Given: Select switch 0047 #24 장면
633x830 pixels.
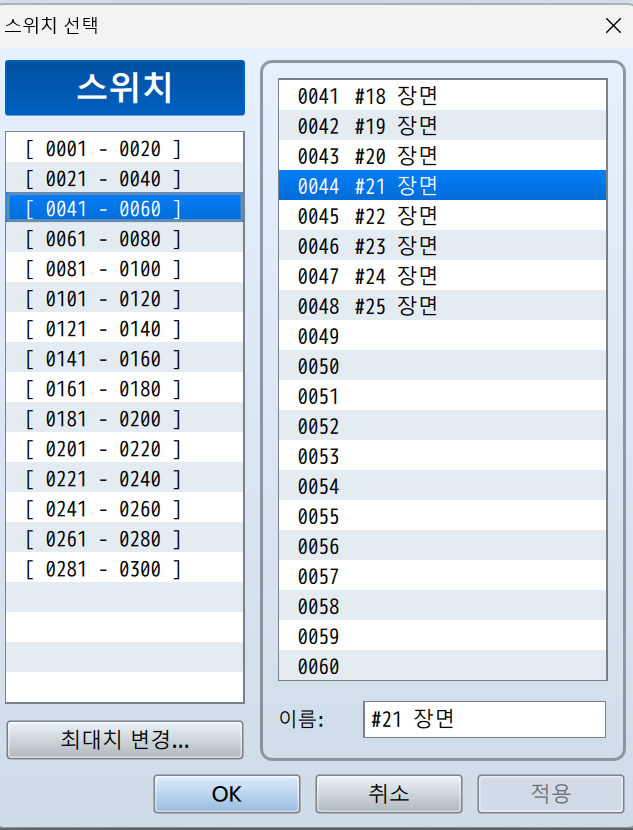Looking at the screenshot, I should tap(442, 275).
